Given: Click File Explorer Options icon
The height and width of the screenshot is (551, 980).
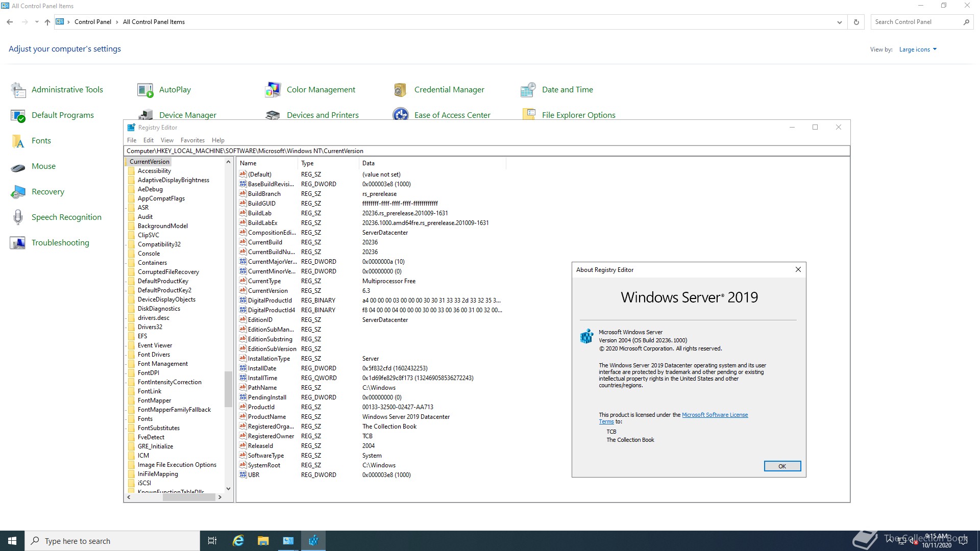Looking at the screenshot, I should click(x=528, y=114).
